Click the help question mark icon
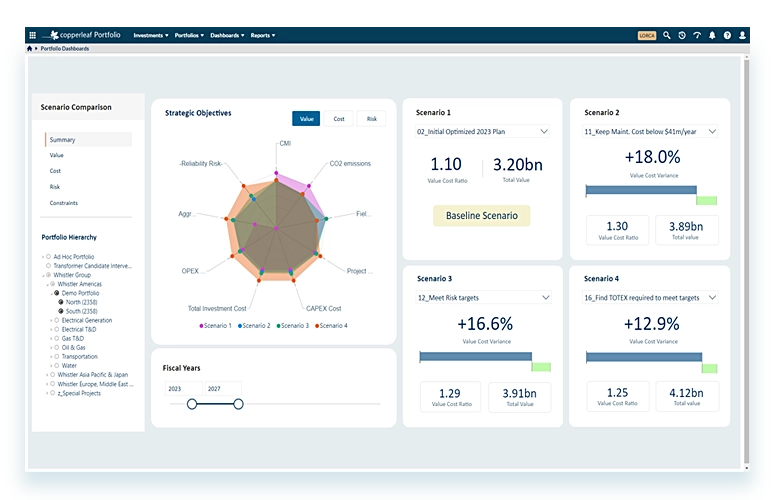Screen dimensions: 775x500 (727, 35)
